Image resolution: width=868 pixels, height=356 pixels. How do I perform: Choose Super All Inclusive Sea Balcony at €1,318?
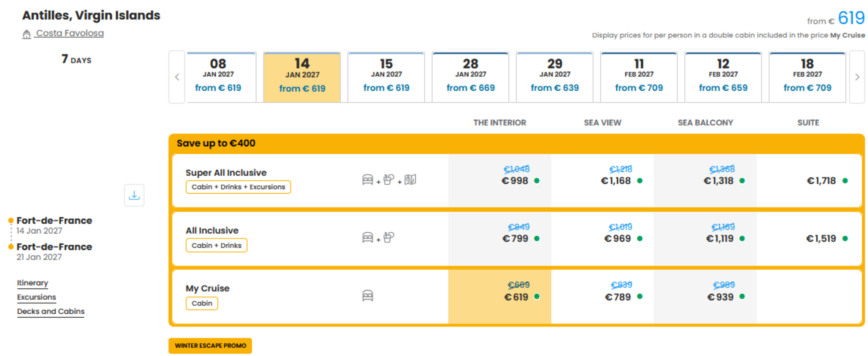point(705,180)
